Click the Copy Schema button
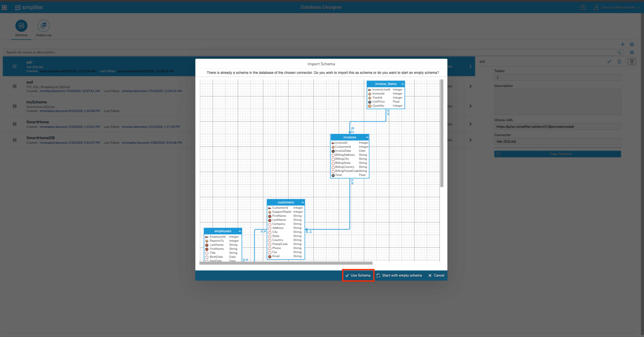Screen dimensions: 644x337 point(558,154)
